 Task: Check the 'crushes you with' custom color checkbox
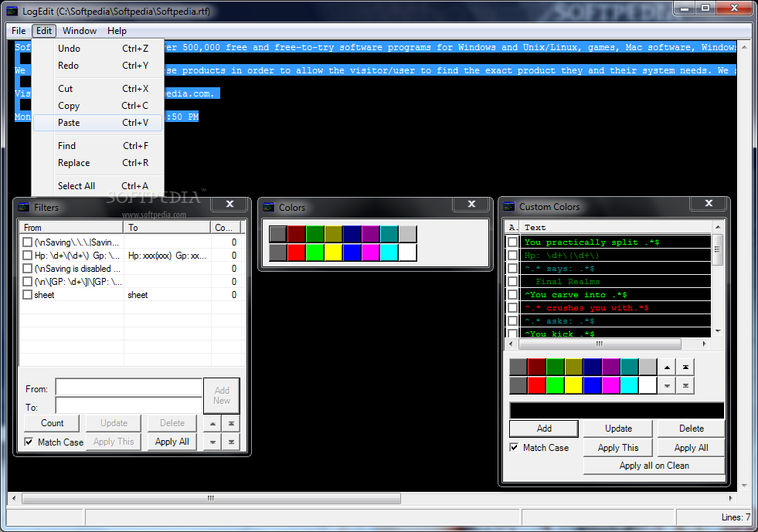pyautogui.click(x=512, y=307)
